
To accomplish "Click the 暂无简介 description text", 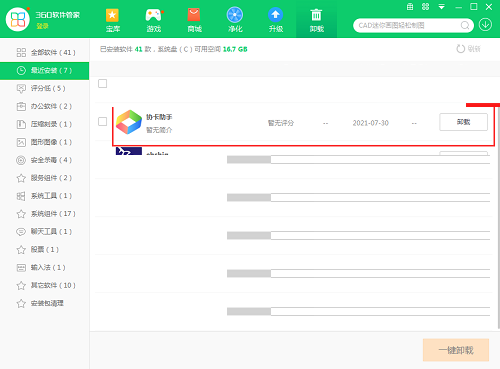I will tap(159, 130).
